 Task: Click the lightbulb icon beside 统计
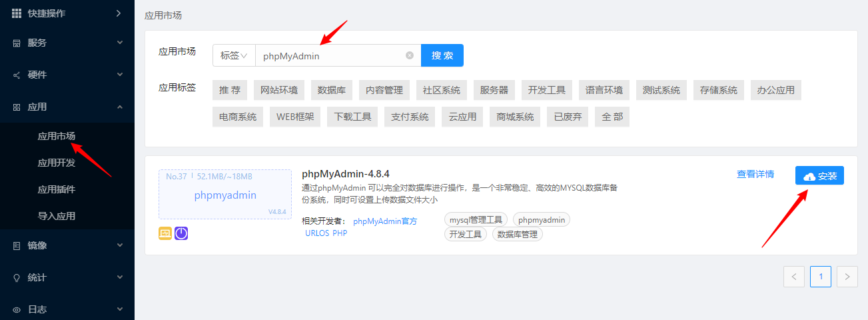pos(17,277)
